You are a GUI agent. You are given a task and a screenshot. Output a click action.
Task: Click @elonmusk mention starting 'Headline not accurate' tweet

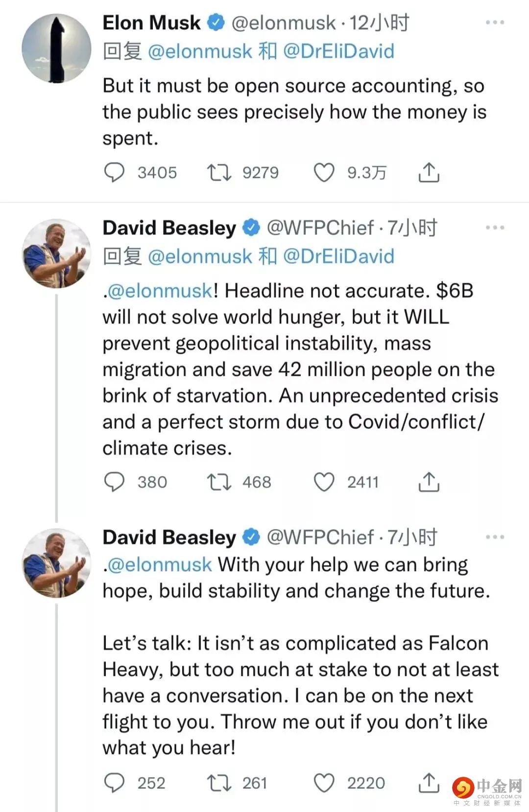click(160, 291)
